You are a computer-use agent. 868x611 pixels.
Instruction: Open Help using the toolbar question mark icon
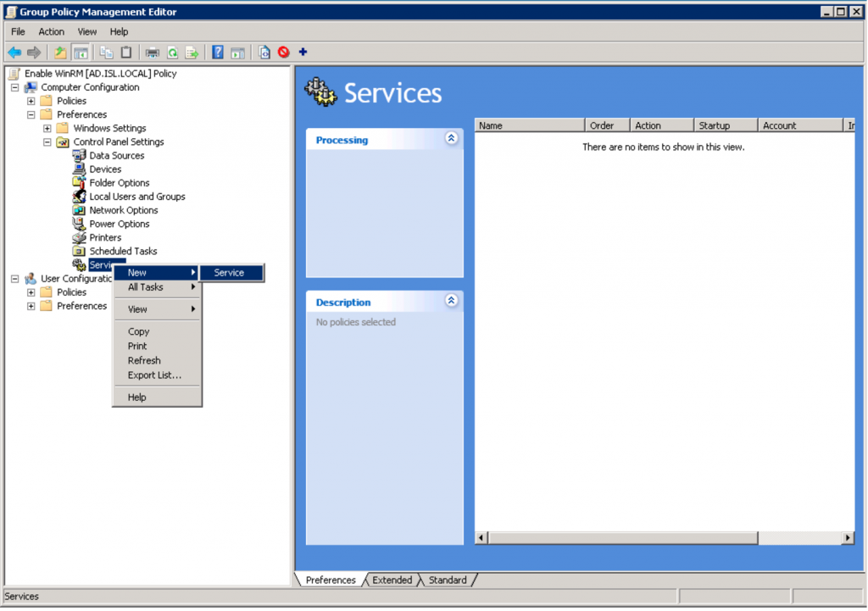click(x=217, y=52)
